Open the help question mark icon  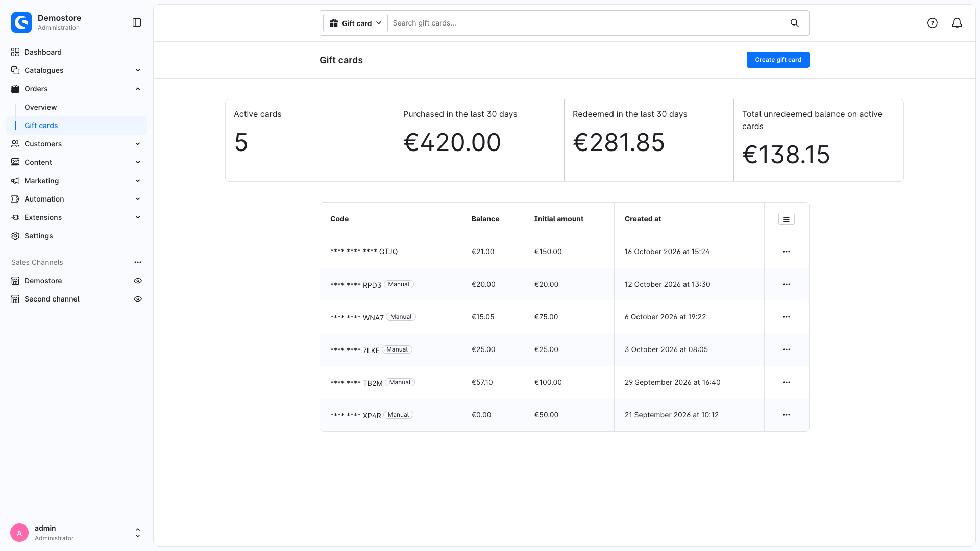pos(933,23)
